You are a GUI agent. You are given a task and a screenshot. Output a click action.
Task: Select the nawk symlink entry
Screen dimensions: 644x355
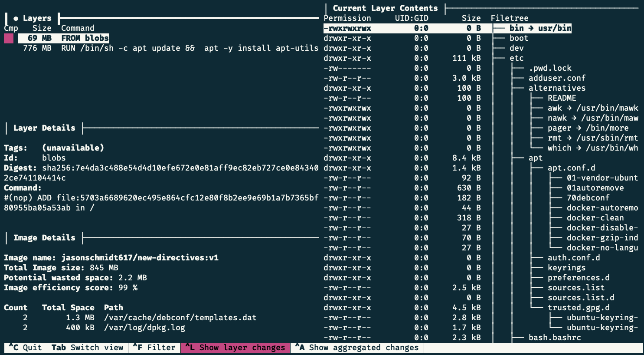click(593, 118)
